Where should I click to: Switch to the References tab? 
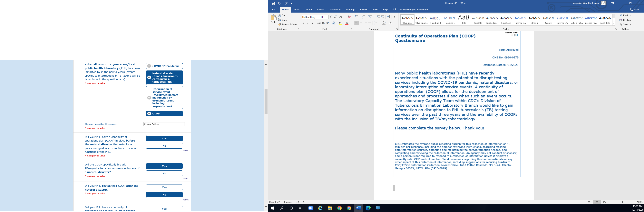coord(335,10)
